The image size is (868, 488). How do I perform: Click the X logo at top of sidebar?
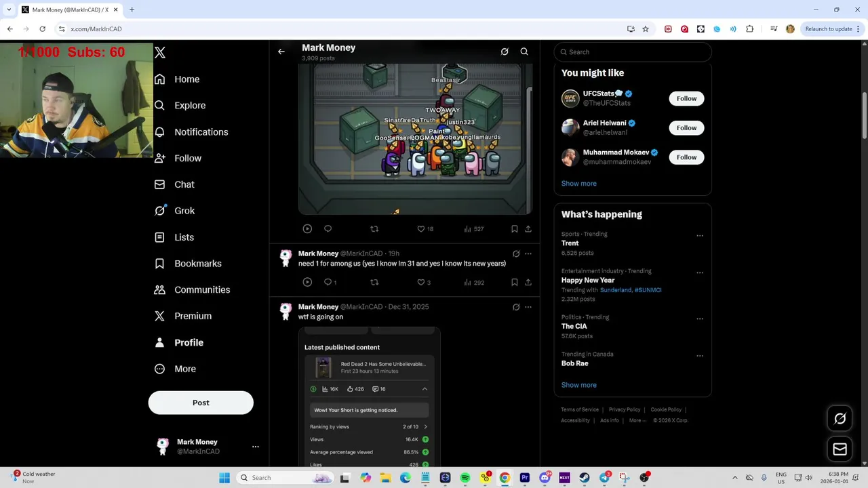coord(160,52)
